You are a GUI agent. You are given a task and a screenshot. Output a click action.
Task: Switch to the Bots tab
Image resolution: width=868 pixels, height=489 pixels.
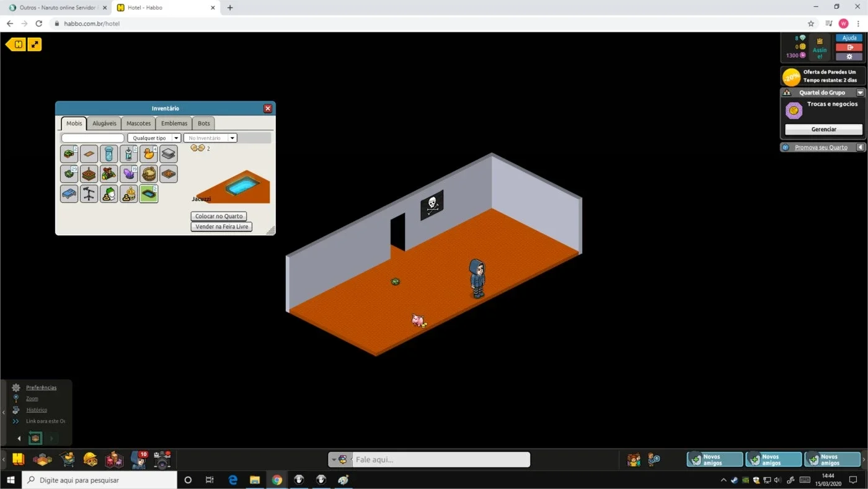pyautogui.click(x=204, y=123)
